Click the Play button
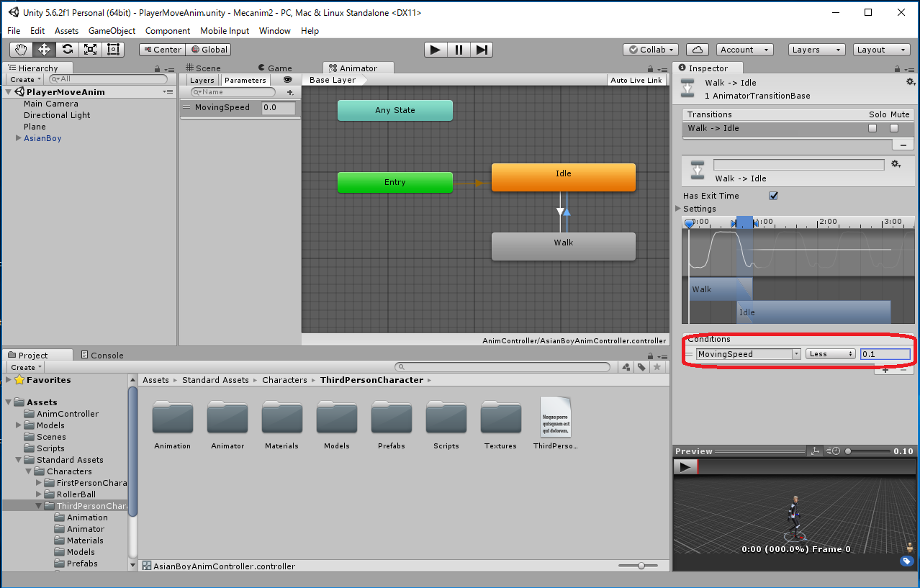The width and height of the screenshot is (920, 588). pos(435,50)
